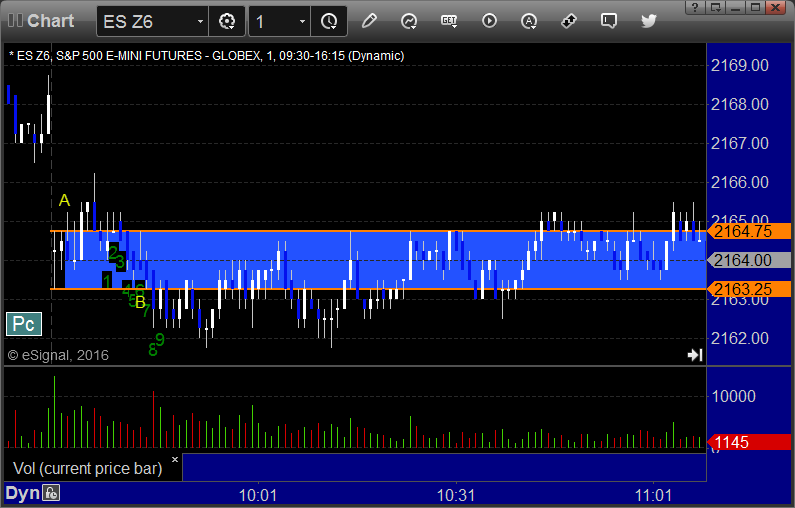Screen dimensions: 795x508
Task: Click the 2164.00 current price marker
Action: click(749, 260)
